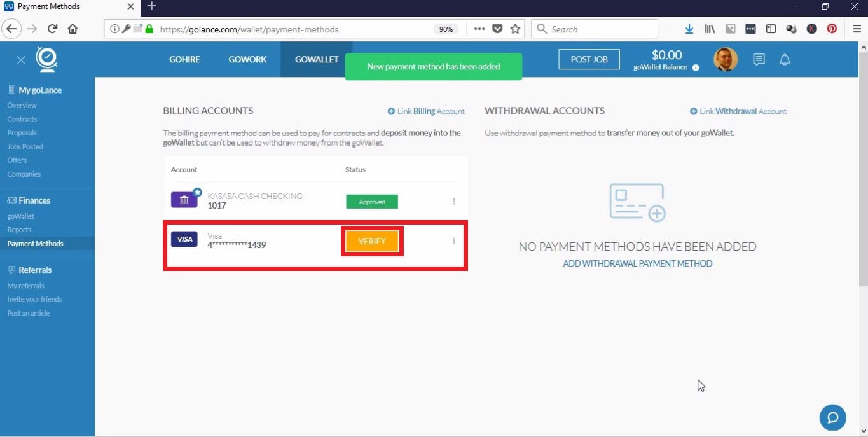Click the Visa card number ending 1439
Viewport: 868px width, 437px height.
pyautogui.click(x=237, y=245)
